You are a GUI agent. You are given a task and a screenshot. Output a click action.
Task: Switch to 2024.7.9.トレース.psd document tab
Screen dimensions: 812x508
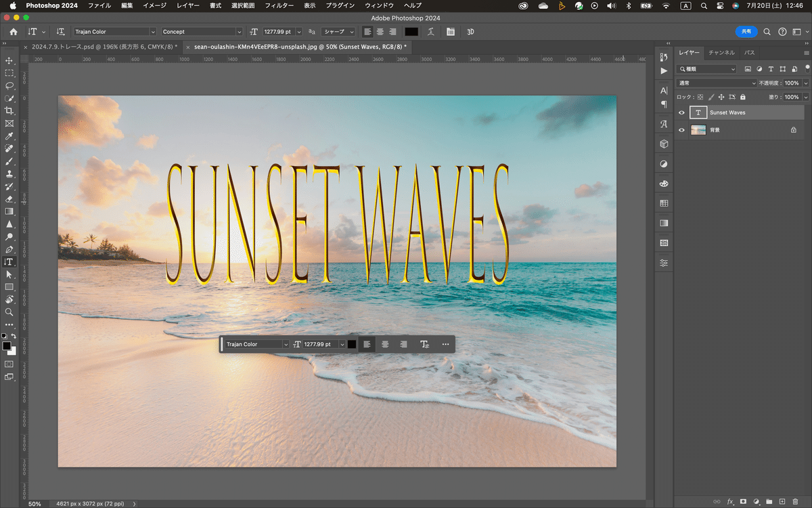(x=104, y=47)
